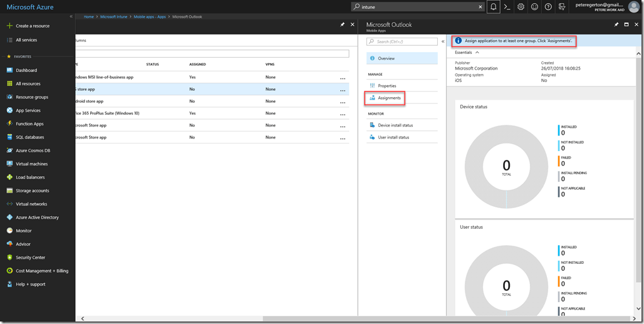Select Properties under Manage
644x324 pixels.
point(387,86)
